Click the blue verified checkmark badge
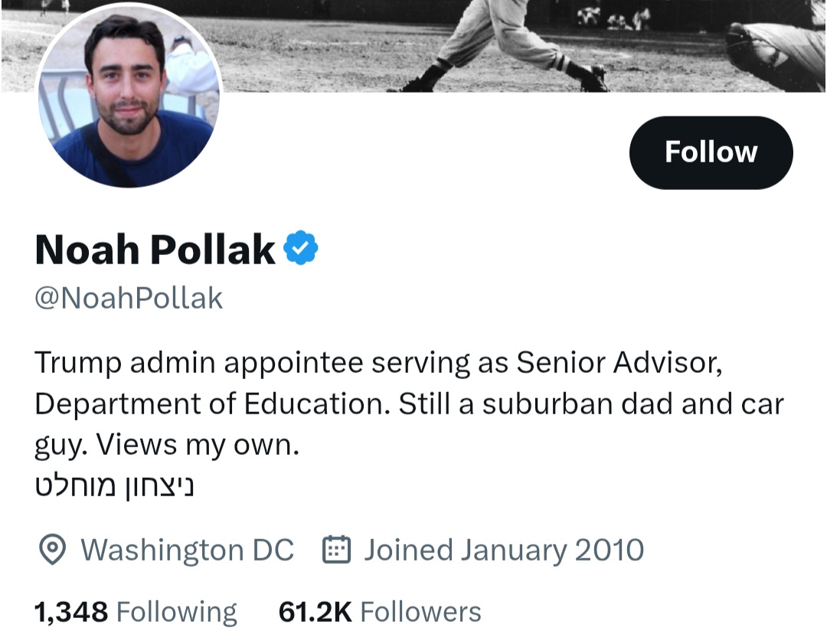Image resolution: width=827 pixels, height=644 pixels. coord(301,248)
